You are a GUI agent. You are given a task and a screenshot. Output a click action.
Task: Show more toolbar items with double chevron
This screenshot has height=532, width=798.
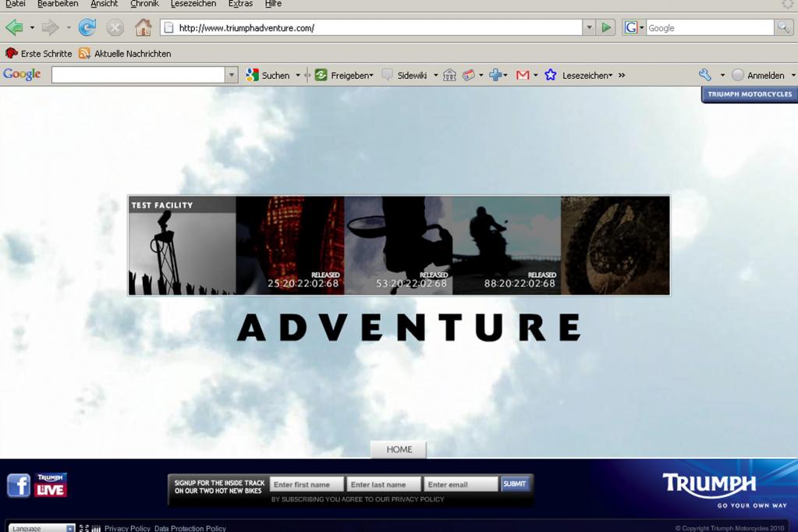(x=622, y=76)
